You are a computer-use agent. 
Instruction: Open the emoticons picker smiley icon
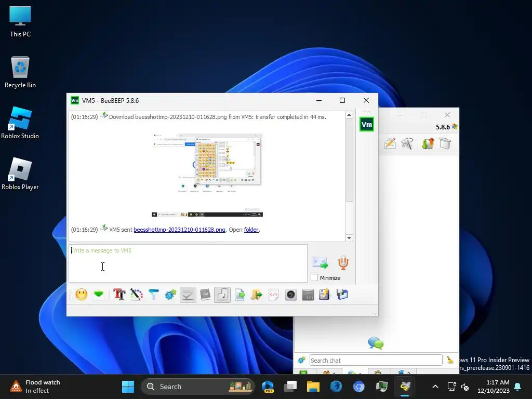coord(82,295)
